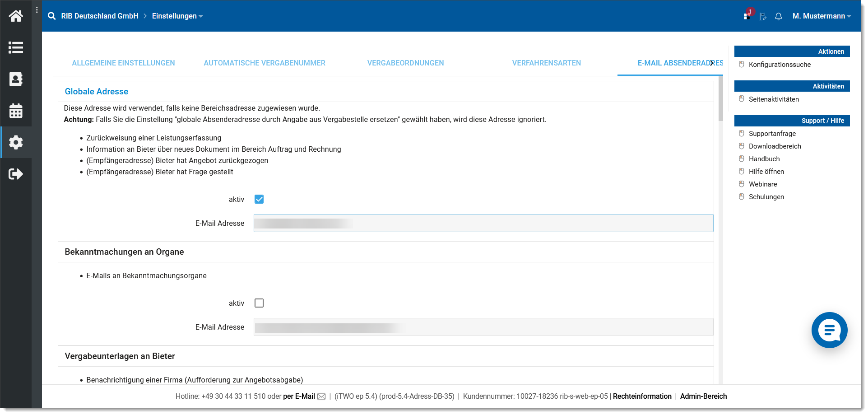Click the Supportanfrage link
Viewport: 868px width, 415px height.
click(x=772, y=134)
